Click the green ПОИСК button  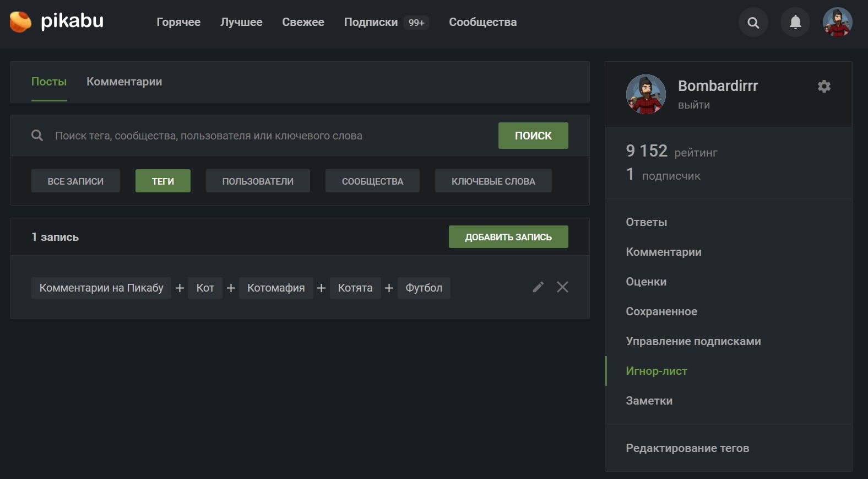tap(533, 136)
